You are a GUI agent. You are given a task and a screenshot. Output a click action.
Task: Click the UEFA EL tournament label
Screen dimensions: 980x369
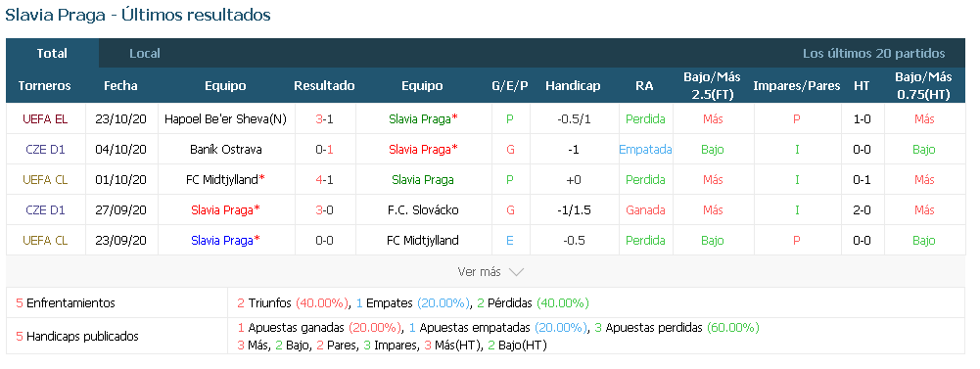(x=45, y=118)
